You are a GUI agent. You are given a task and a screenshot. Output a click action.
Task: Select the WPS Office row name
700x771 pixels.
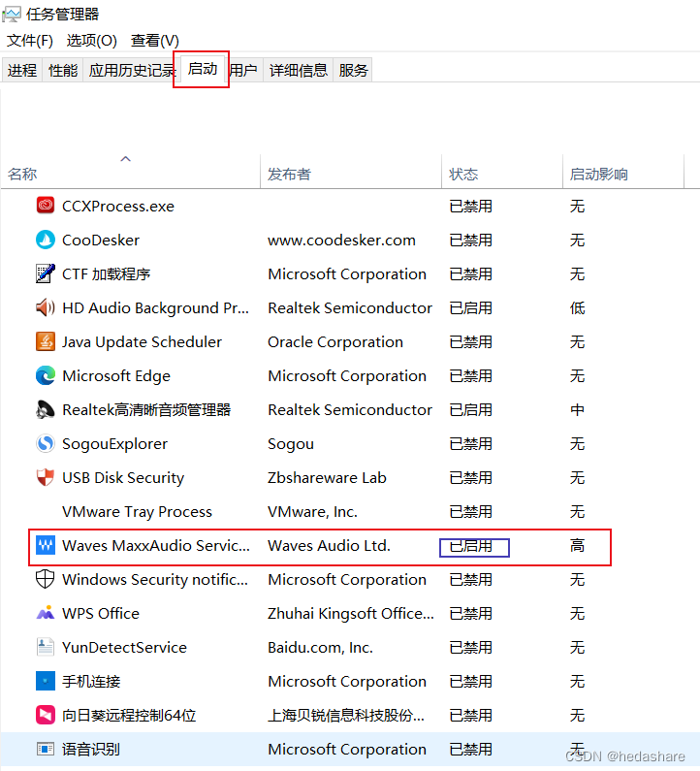101,614
